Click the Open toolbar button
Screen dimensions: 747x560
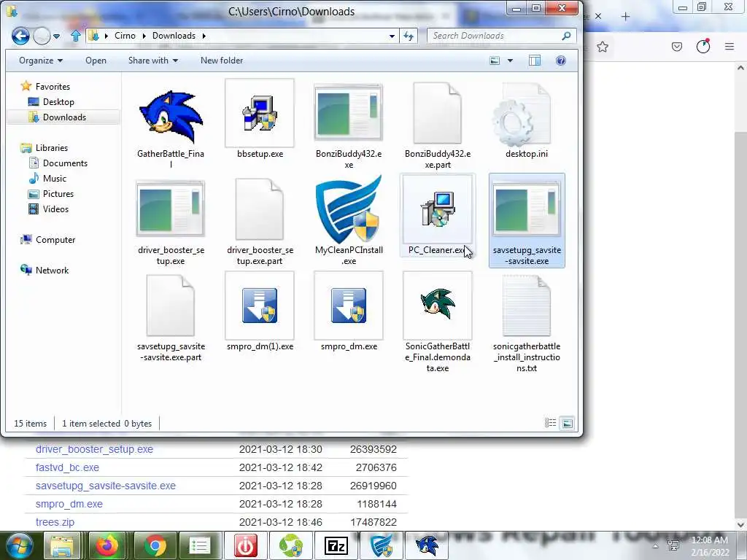96,61
